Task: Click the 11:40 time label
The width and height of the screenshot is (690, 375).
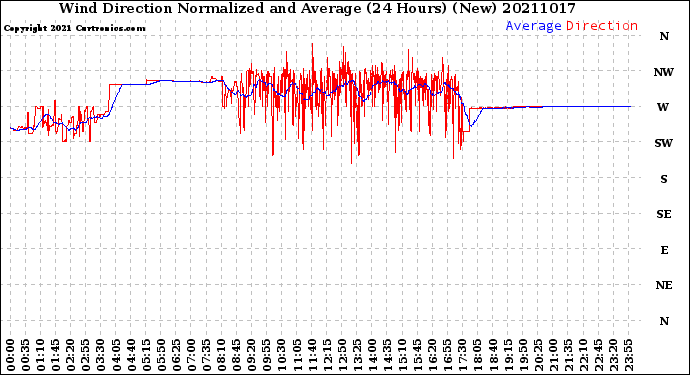Action: pyautogui.click(x=312, y=355)
